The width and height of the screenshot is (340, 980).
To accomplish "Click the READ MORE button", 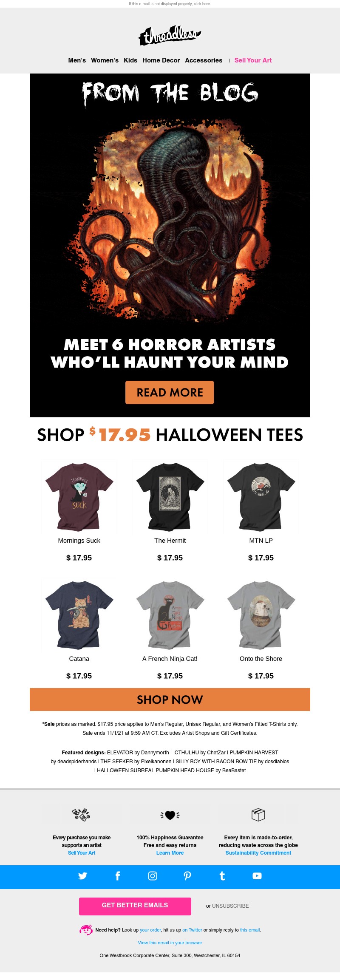I will [170, 392].
